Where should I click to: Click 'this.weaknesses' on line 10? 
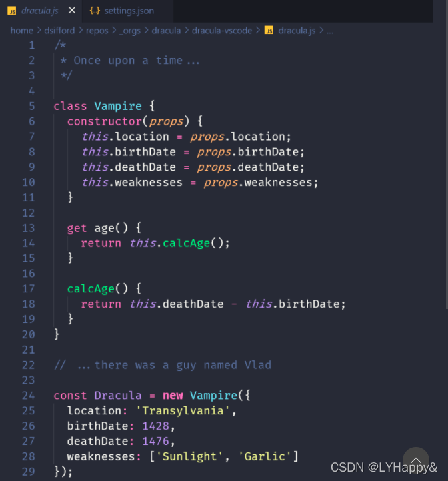tap(133, 183)
